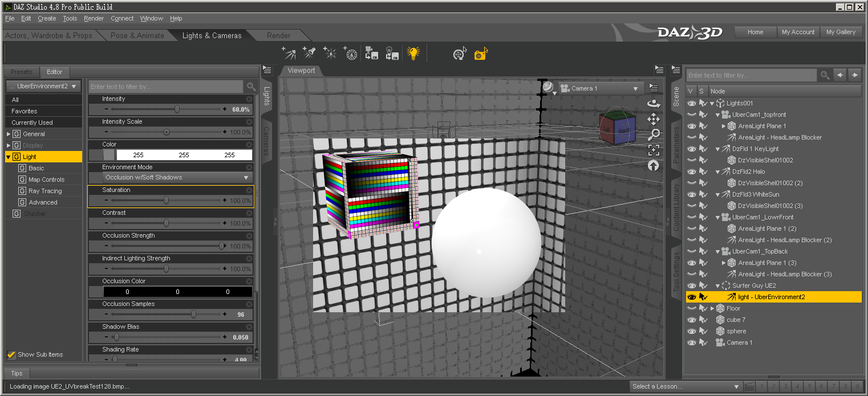Toggle preview lights bulb icon
Viewport: 868px width, 396px height.
413,54
